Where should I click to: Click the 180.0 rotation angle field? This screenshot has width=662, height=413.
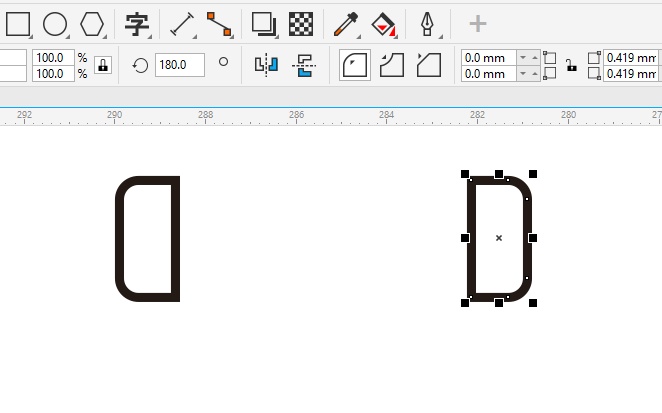pyautogui.click(x=180, y=65)
